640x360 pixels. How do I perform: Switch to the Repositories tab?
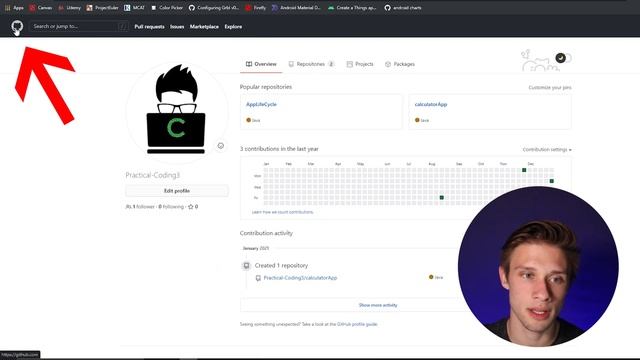click(311, 64)
